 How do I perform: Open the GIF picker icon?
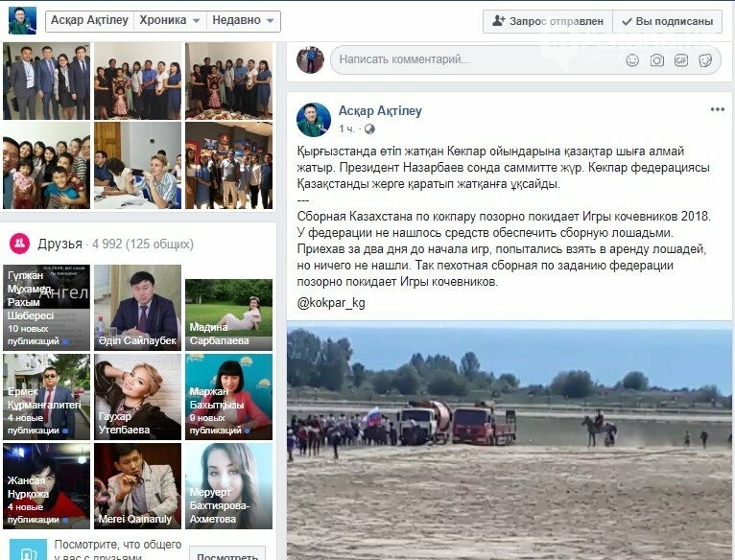point(681,60)
